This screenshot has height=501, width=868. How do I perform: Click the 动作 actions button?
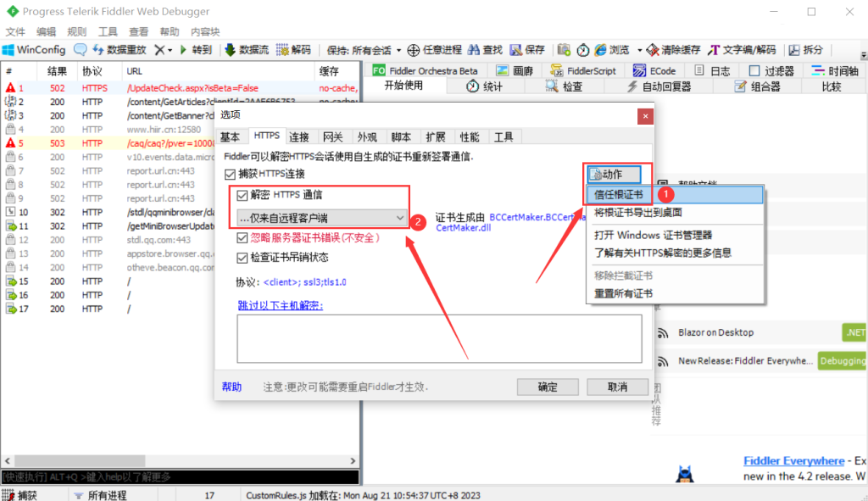[614, 175]
